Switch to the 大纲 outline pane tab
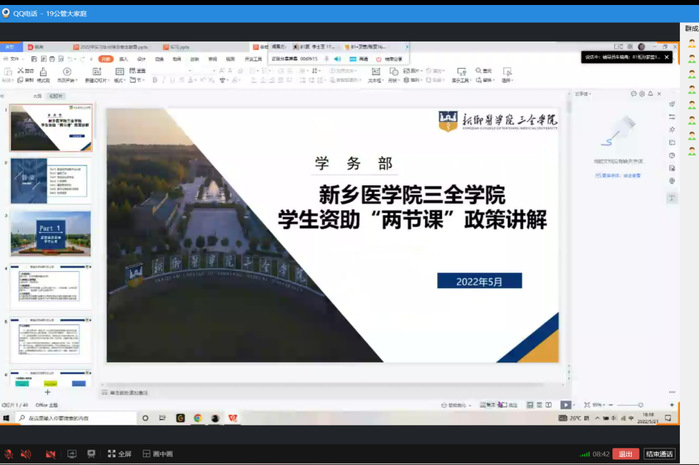The width and height of the screenshot is (699, 465). pos(37,96)
